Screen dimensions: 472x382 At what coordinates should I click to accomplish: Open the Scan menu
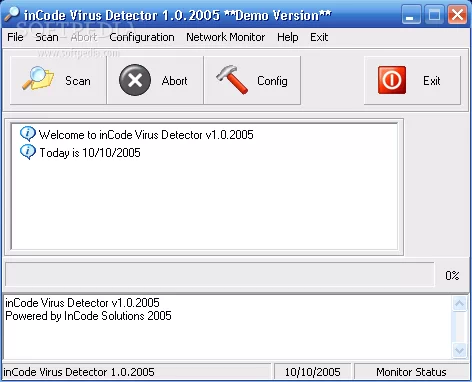(47, 37)
